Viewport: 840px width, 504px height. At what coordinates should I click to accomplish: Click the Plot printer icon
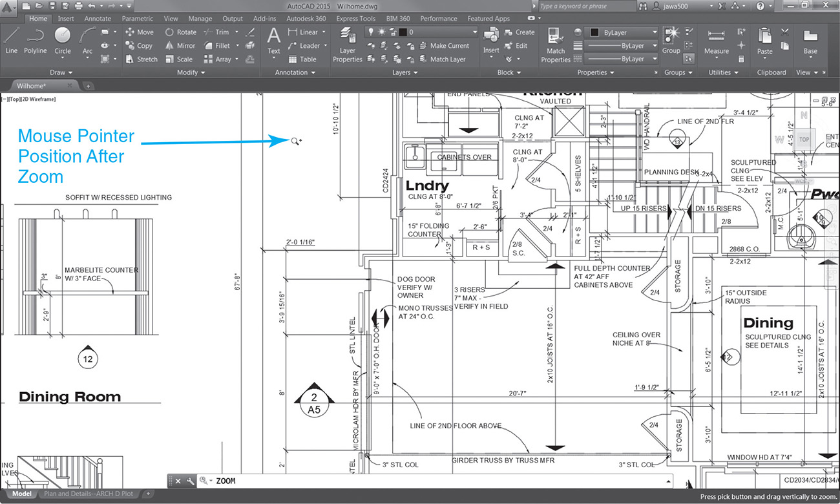[78, 6]
